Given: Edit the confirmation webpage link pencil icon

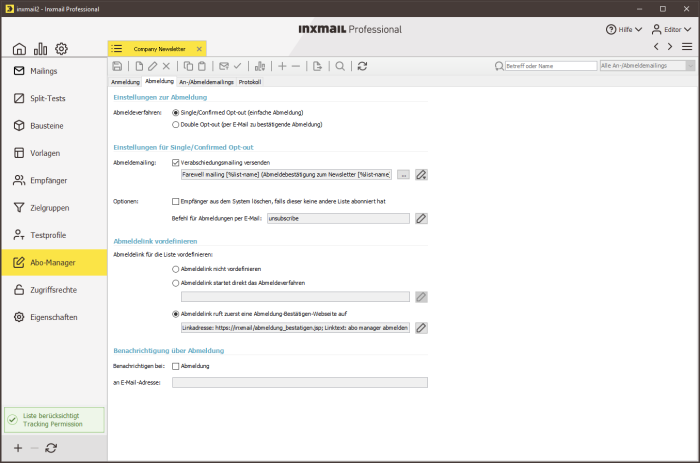Looking at the screenshot, I should point(421,328).
